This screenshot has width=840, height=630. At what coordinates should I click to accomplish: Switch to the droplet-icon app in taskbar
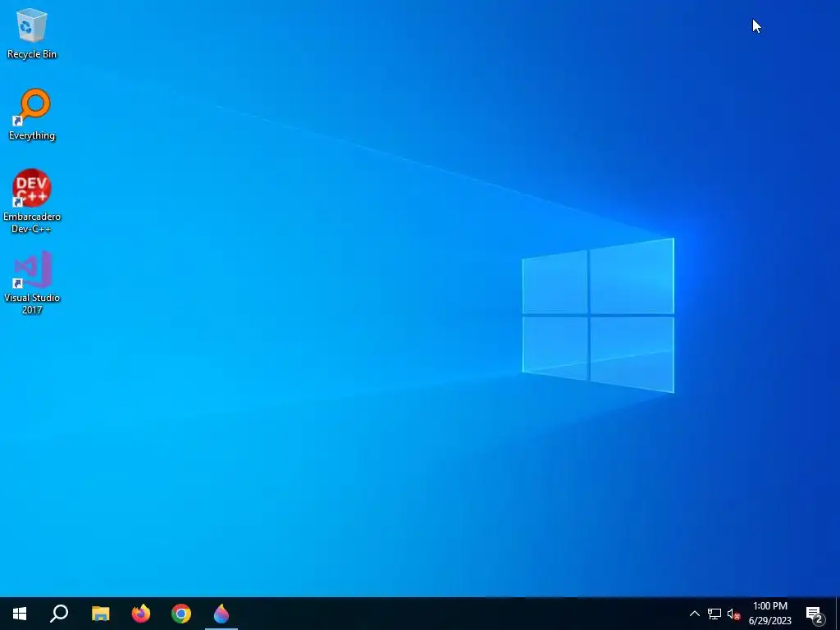pos(221,614)
